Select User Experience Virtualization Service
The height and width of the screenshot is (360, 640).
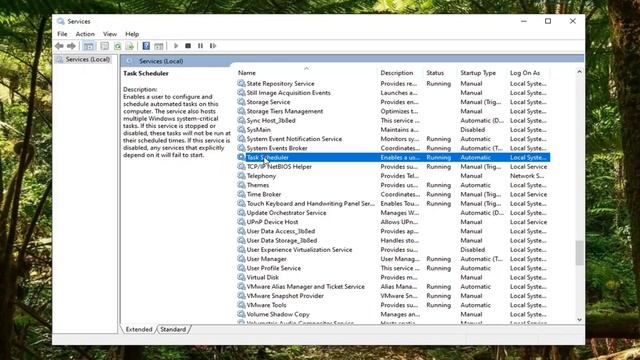point(393,249)
